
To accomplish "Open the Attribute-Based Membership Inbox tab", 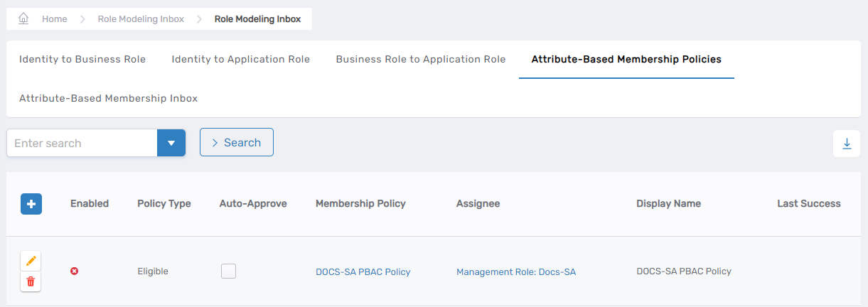I will [x=108, y=99].
